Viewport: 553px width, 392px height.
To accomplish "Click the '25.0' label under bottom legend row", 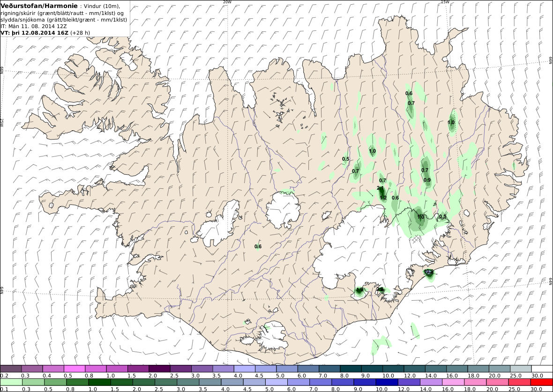I will tap(514, 389).
